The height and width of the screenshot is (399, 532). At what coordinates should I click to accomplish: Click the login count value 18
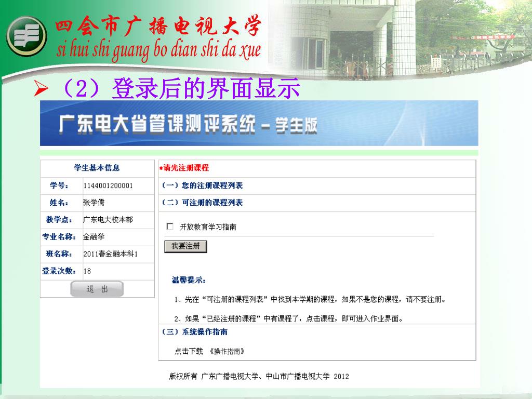click(87, 271)
